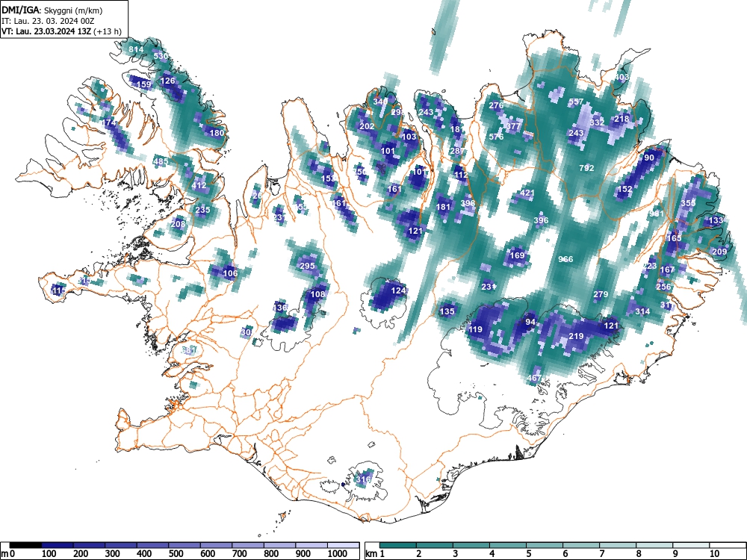Image resolution: width=747 pixels, height=560 pixels.
Task: Click the visibility value '167'
Action: [x=667, y=270]
